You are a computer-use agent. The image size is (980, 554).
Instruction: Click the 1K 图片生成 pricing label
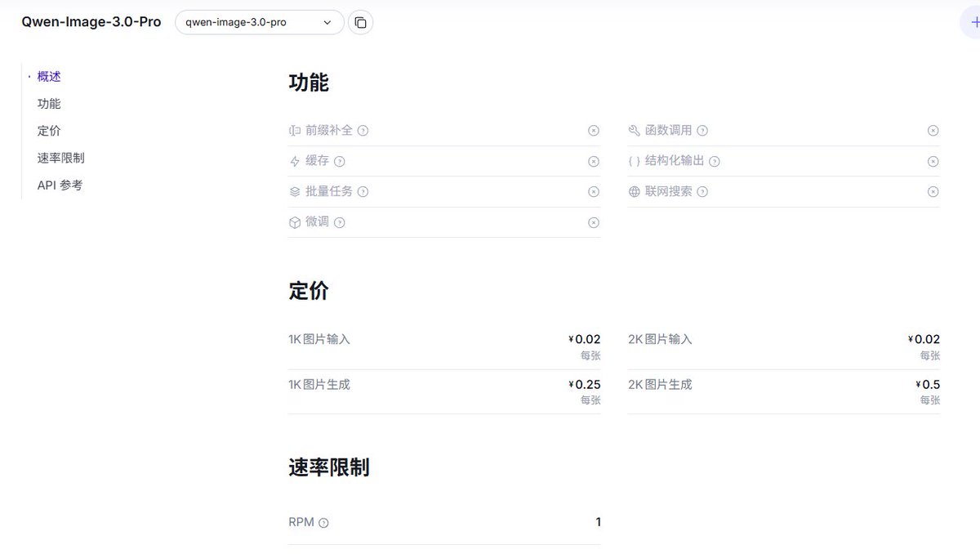[x=319, y=385]
